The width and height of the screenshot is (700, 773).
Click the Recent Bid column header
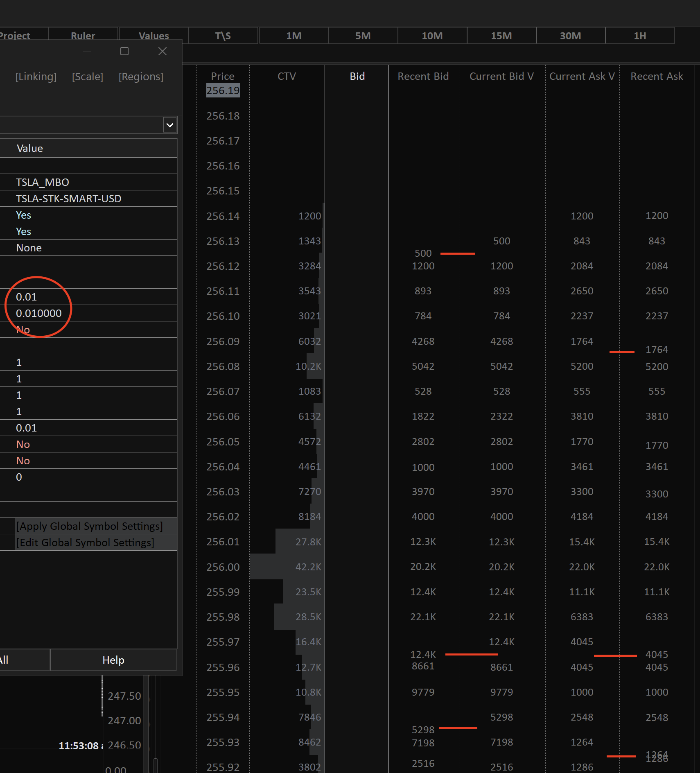pos(423,76)
